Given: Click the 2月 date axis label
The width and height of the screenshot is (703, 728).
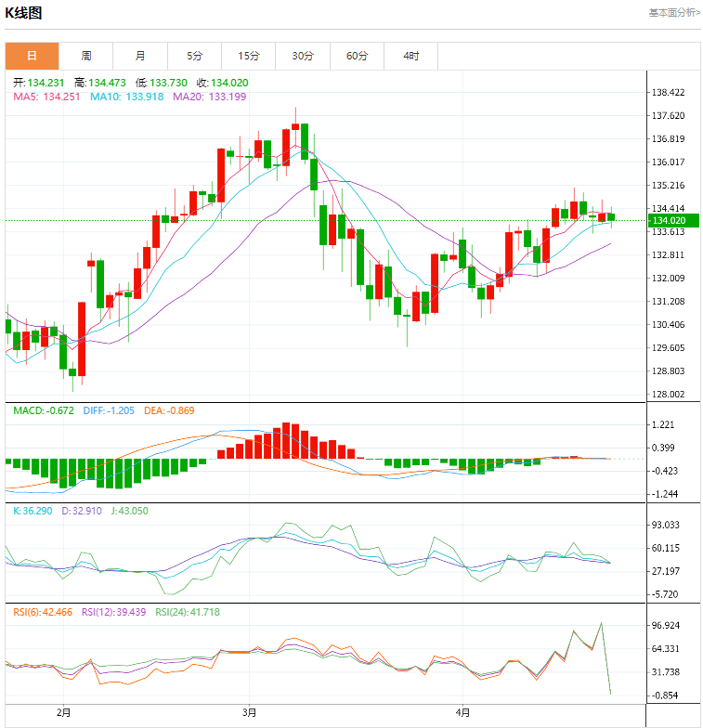Looking at the screenshot, I should (63, 712).
